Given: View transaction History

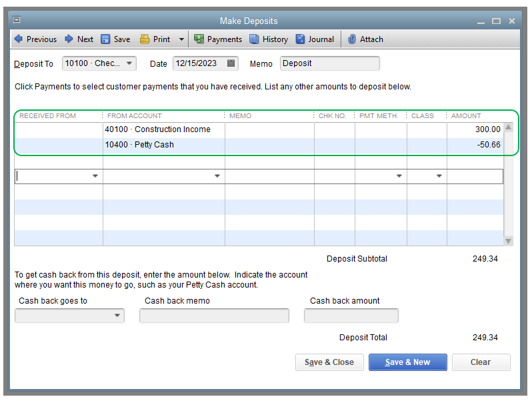Looking at the screenshot, I should click(x=269, y=39).
